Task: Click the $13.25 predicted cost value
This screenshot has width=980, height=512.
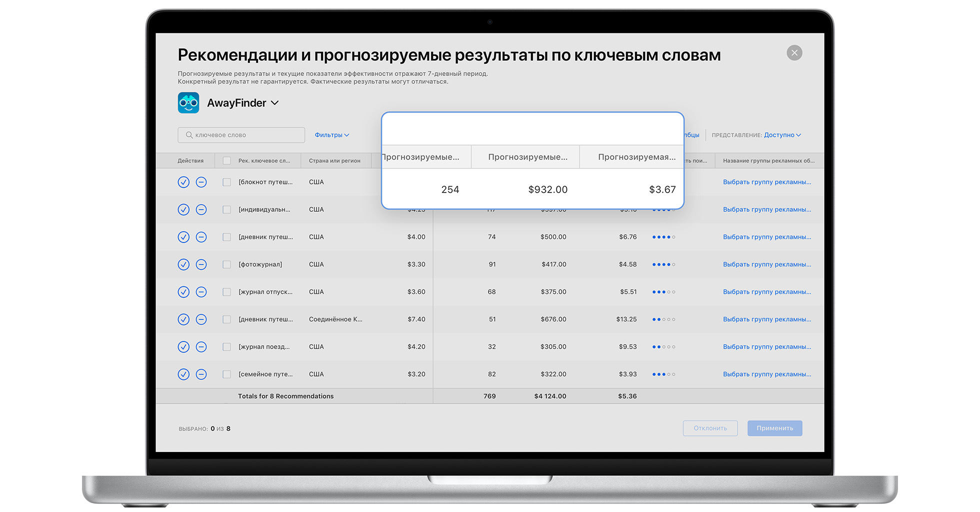Action: click(626, 319)
